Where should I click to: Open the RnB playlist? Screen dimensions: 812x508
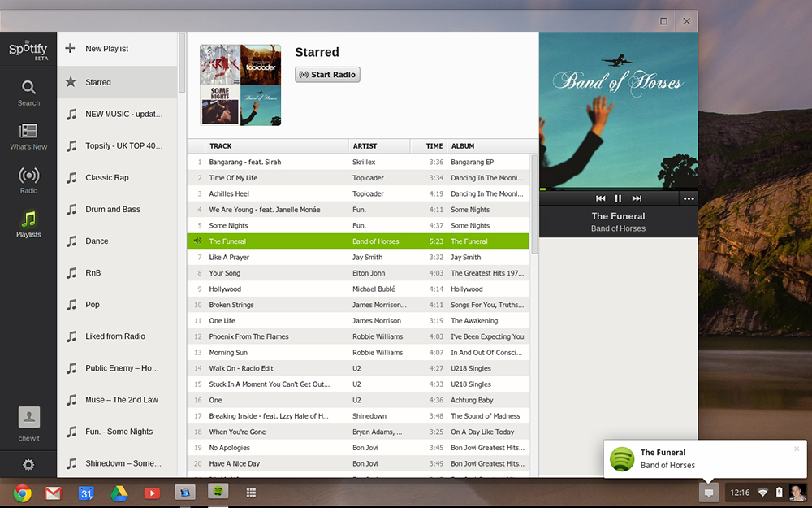pos(118,272)
